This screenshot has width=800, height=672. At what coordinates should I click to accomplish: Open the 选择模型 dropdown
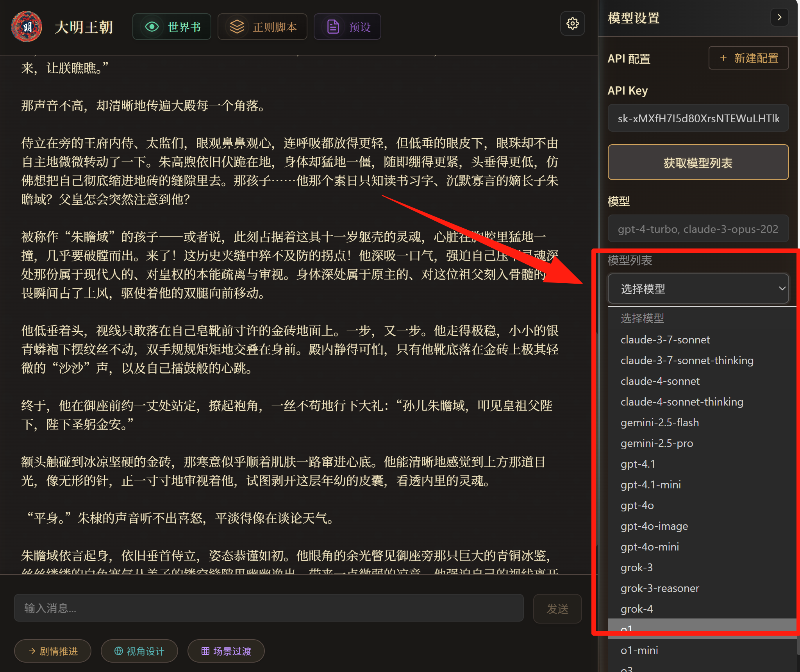point(698,288)
